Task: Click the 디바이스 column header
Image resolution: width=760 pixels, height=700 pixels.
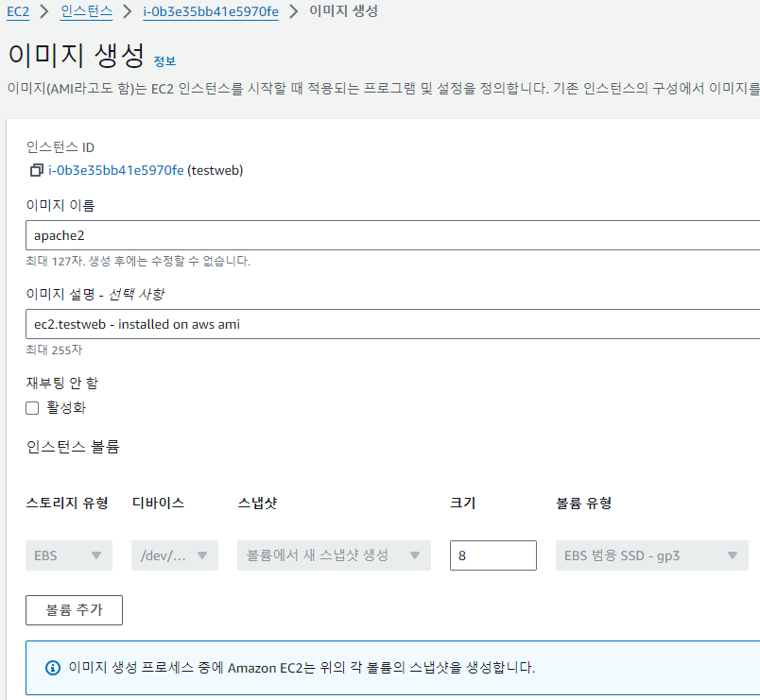Action: (x=158, y=503)
